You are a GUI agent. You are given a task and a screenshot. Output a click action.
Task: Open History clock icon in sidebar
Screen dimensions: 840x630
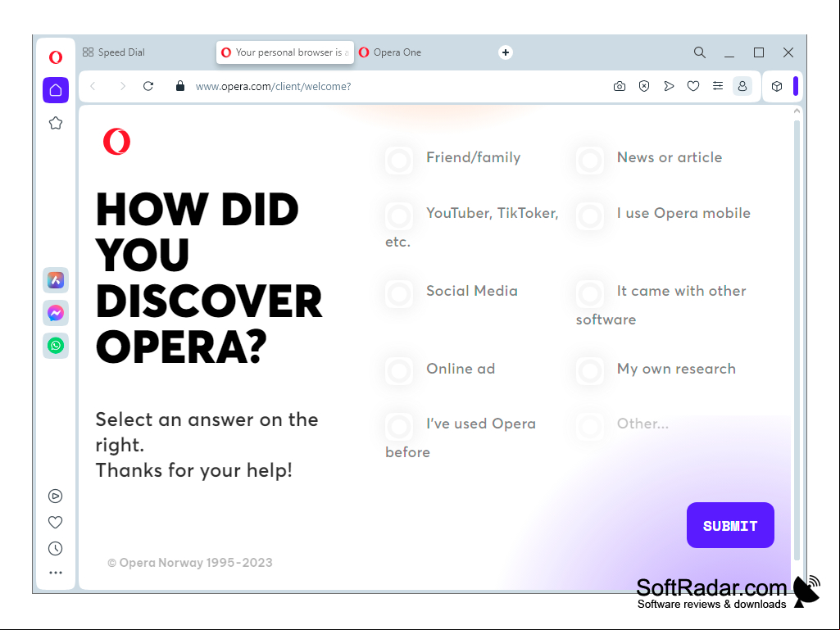[x=56, y=549]
